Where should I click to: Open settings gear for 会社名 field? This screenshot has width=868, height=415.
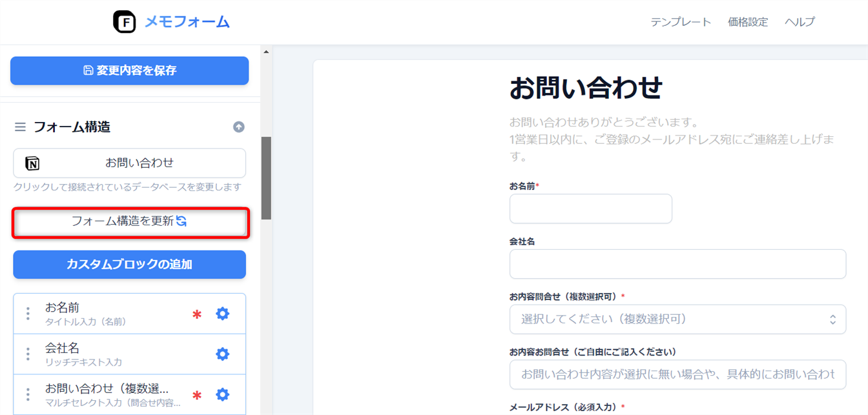click(222, 354)
